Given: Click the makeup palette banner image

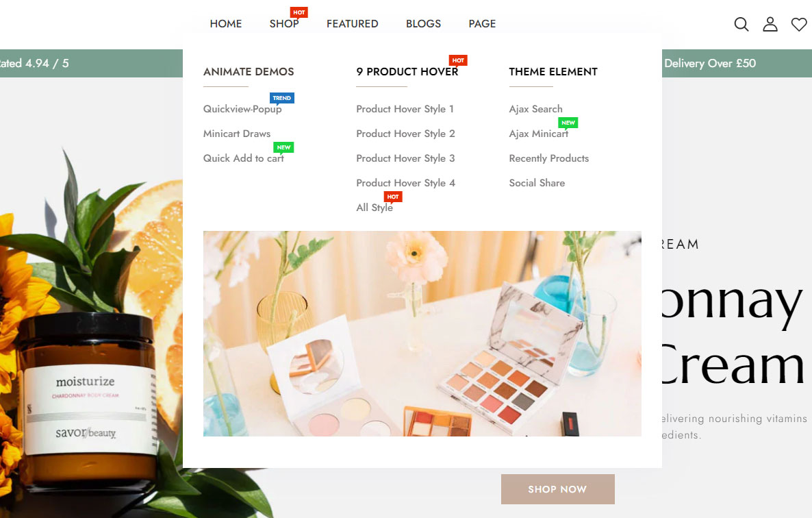Looking at the screenshot, I should click(422, 334).
